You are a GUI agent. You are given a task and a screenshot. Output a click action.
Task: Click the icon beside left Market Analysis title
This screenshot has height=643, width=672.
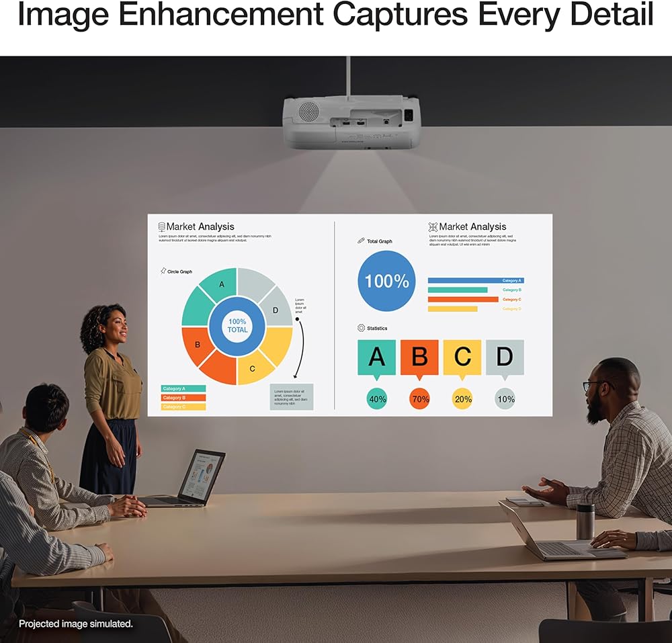point(161,227)
